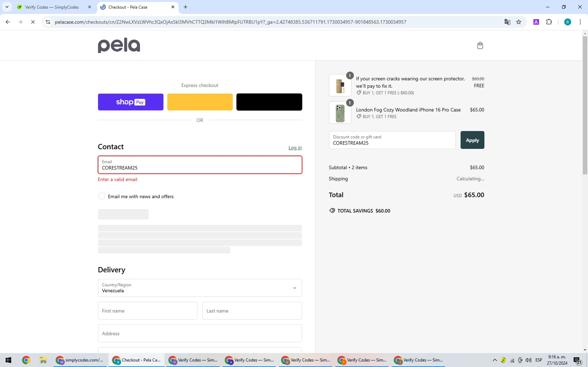Open the Extensions puzzle icon

[549, 22]
